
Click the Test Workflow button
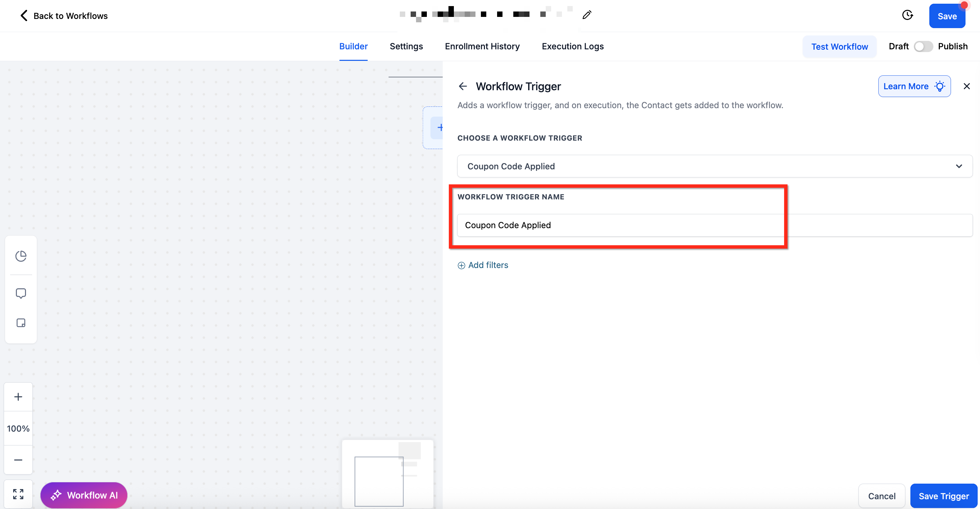tap(839, 46)
